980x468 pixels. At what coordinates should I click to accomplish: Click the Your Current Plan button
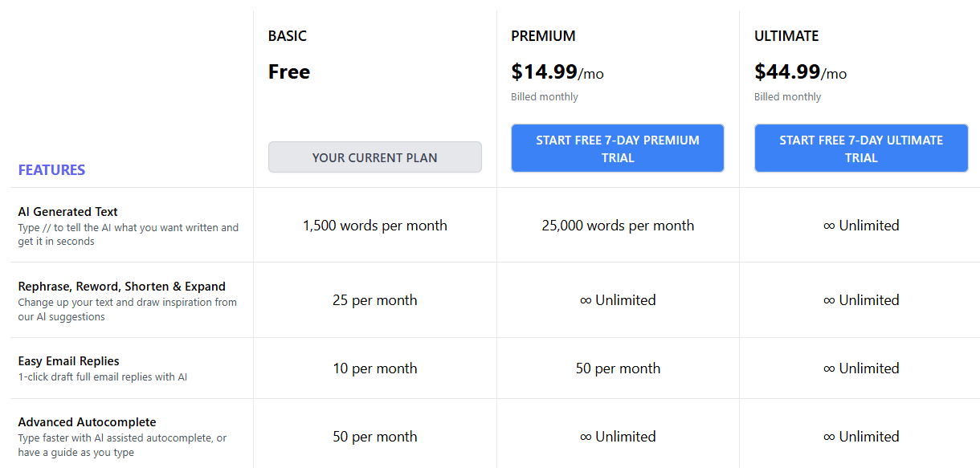click(x=374, y=157)
